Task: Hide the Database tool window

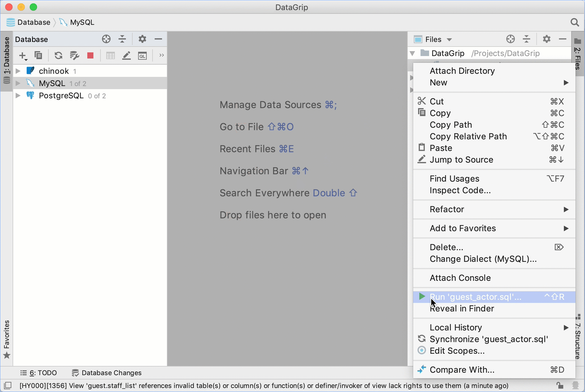Action: [x=158, y=39]
